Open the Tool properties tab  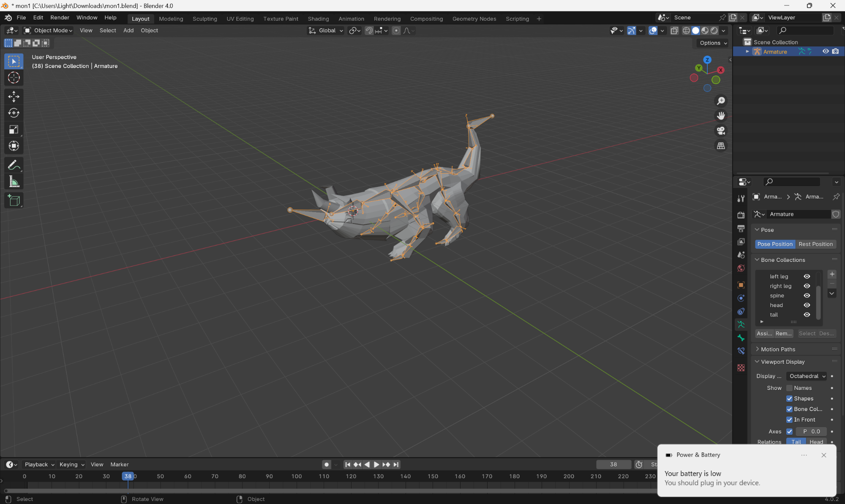click(741, 199)
